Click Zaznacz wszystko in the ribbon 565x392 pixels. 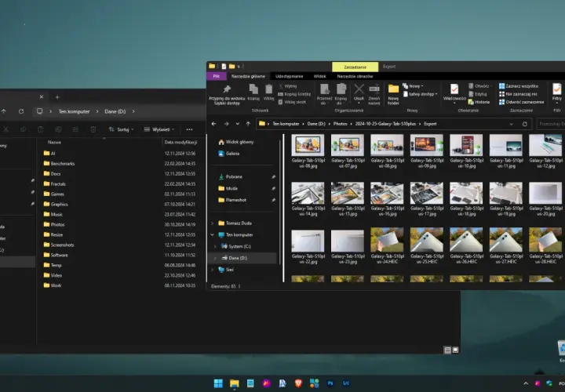click(519, 86)
